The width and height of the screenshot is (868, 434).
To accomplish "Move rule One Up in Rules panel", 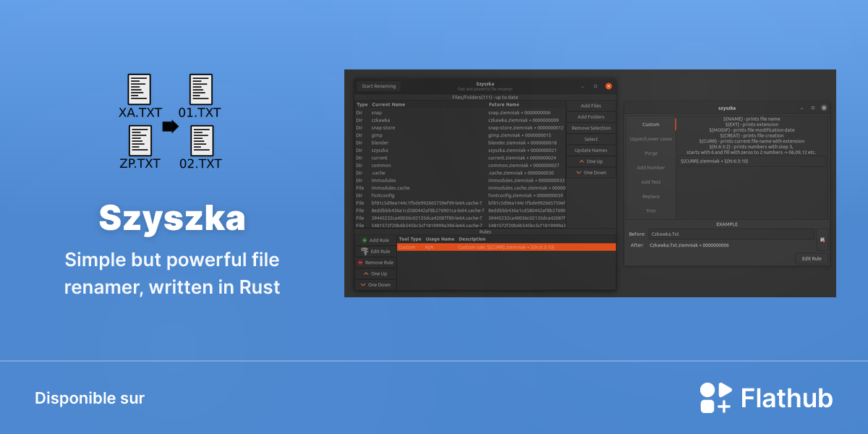I will click(375, 274).
